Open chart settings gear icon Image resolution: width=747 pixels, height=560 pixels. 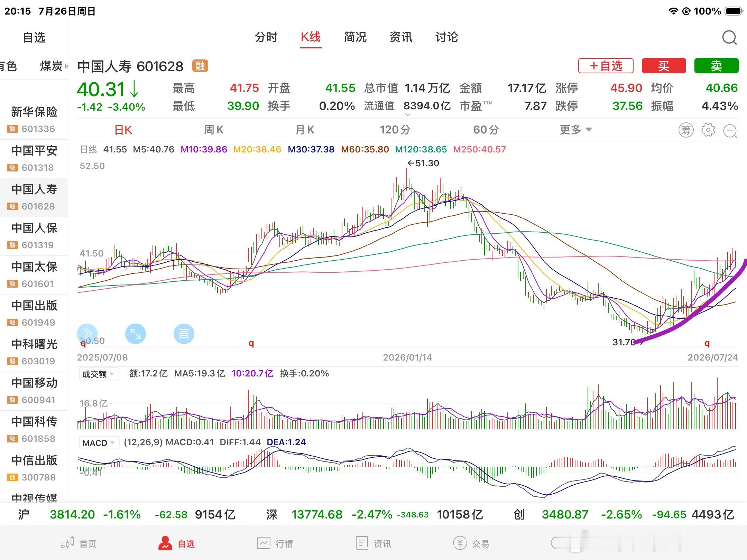[708, 130]
